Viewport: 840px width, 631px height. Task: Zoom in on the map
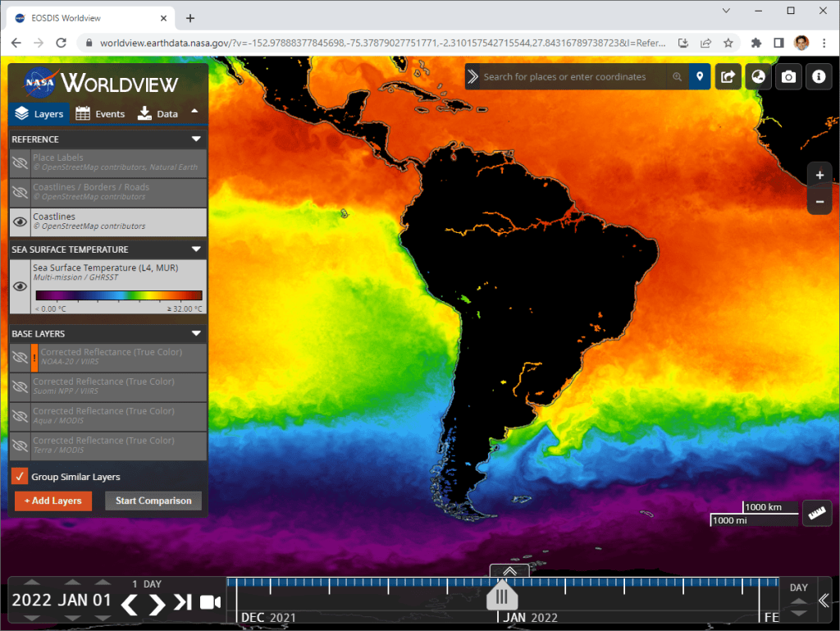pyautogui.click(x=819, y=175)
